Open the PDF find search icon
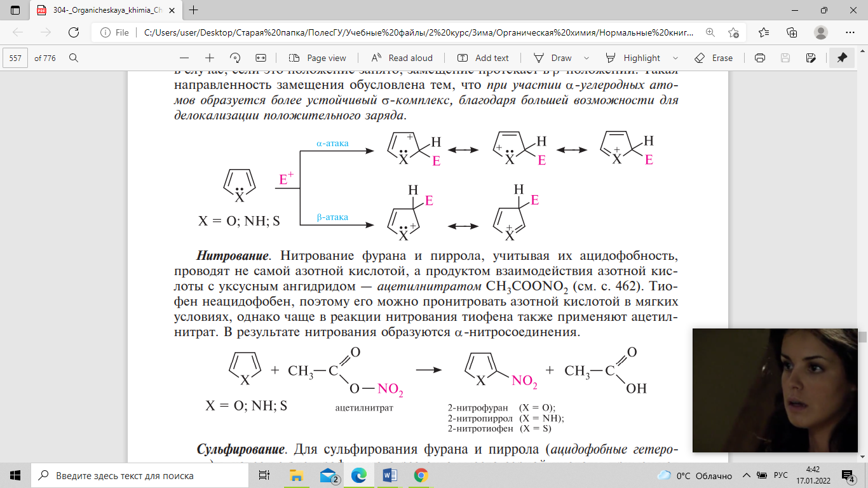 point(74,58)
